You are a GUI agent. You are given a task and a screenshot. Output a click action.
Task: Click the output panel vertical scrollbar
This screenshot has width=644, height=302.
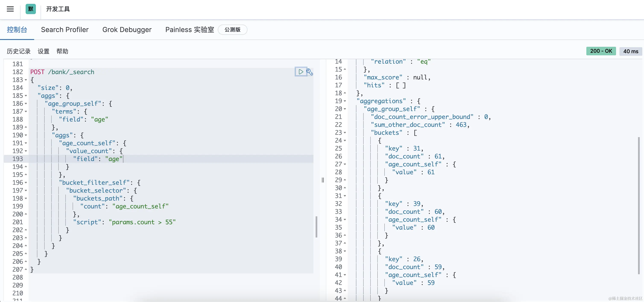tap(638, 205)
